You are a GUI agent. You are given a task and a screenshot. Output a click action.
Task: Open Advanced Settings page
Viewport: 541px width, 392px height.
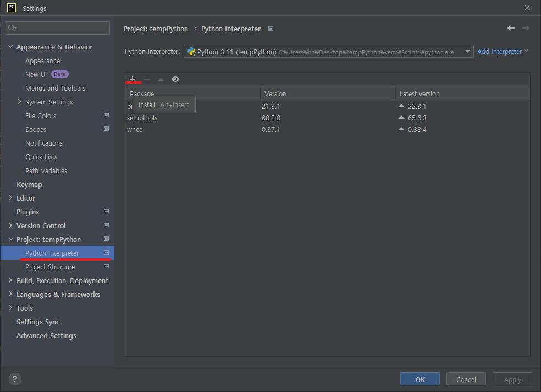[x=46, y=335]
